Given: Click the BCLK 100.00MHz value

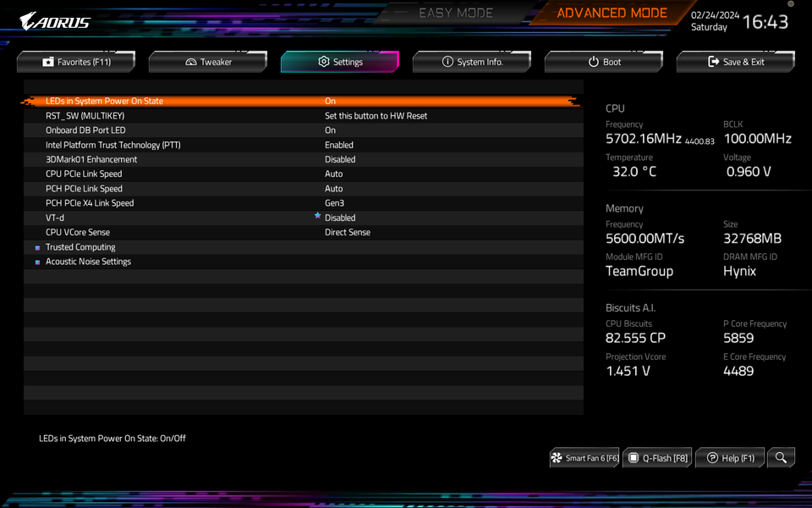Looking at the screenshot, I should coord(757,138).
